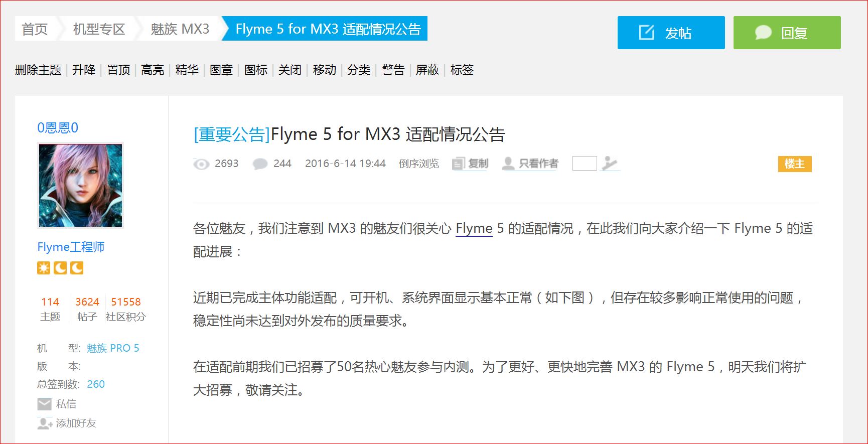Click the 0恩恩0 avatar picture

click(x=80, y=185)
